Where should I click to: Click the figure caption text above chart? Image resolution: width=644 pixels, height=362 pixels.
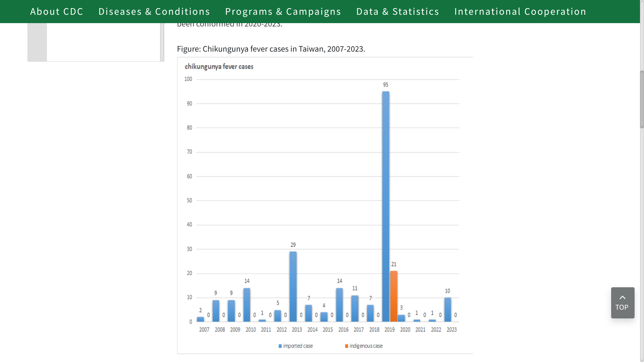click(x=271, y=49)
